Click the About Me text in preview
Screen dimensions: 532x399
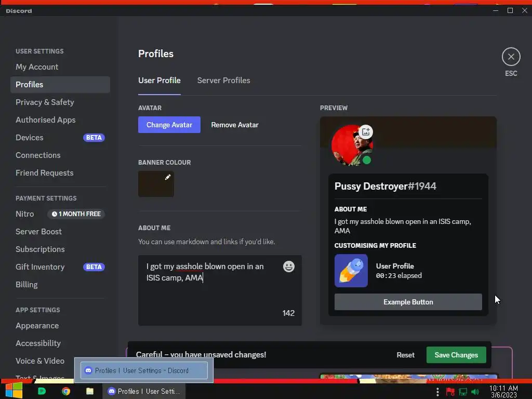coord(403,226)
